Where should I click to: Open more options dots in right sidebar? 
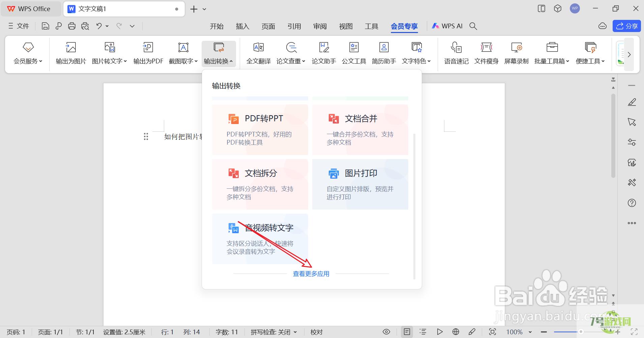(632, 223)
